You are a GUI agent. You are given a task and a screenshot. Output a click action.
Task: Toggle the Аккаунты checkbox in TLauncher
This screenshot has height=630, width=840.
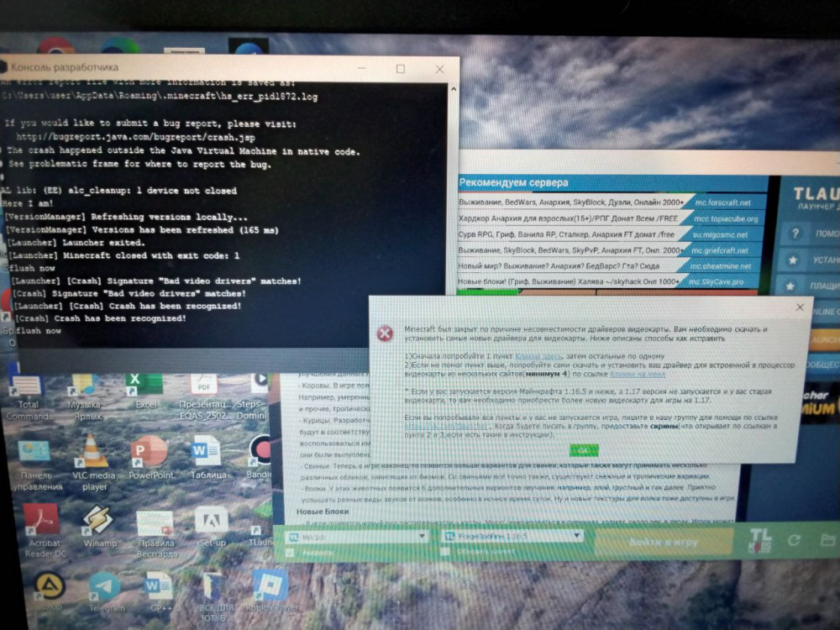click(291, 553)
